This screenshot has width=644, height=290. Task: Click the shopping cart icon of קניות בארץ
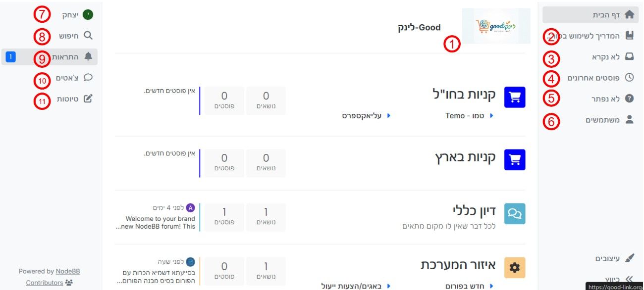pos(514,159)
